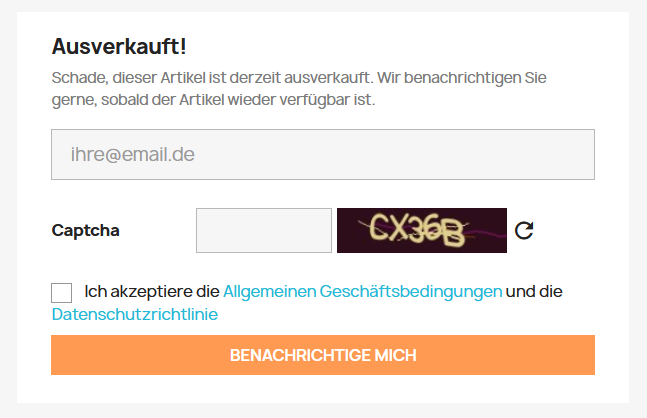Read the privacy policy page
This screenshot has width=647, height=418.
[135, 315]
